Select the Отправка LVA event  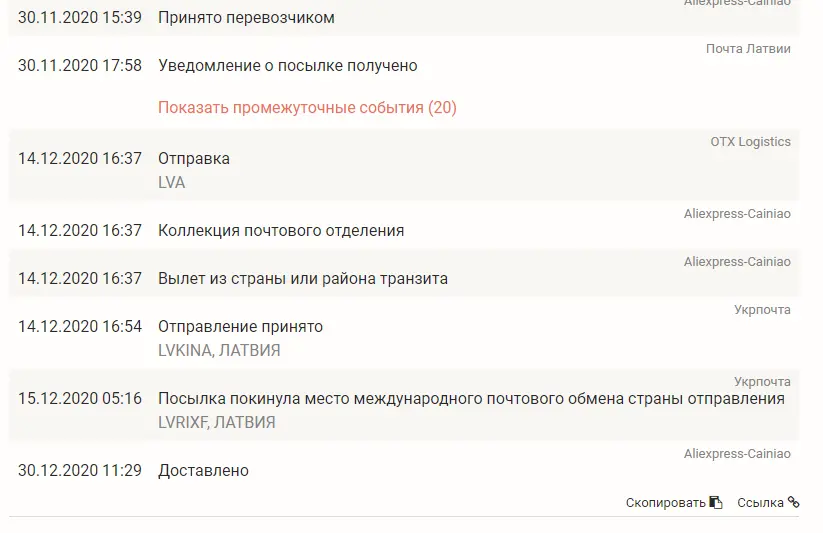click(x=404, y=165)
